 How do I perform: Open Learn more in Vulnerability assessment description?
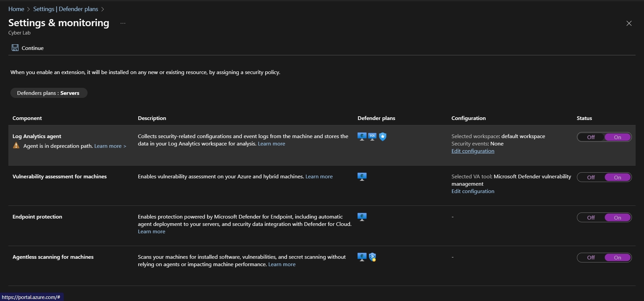(x=319, y=176)
